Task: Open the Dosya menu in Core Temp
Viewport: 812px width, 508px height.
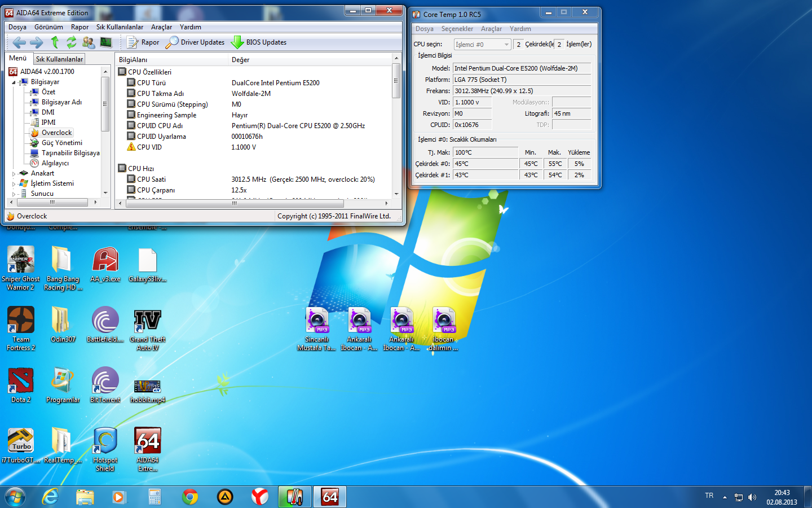Action: [425, 29]
